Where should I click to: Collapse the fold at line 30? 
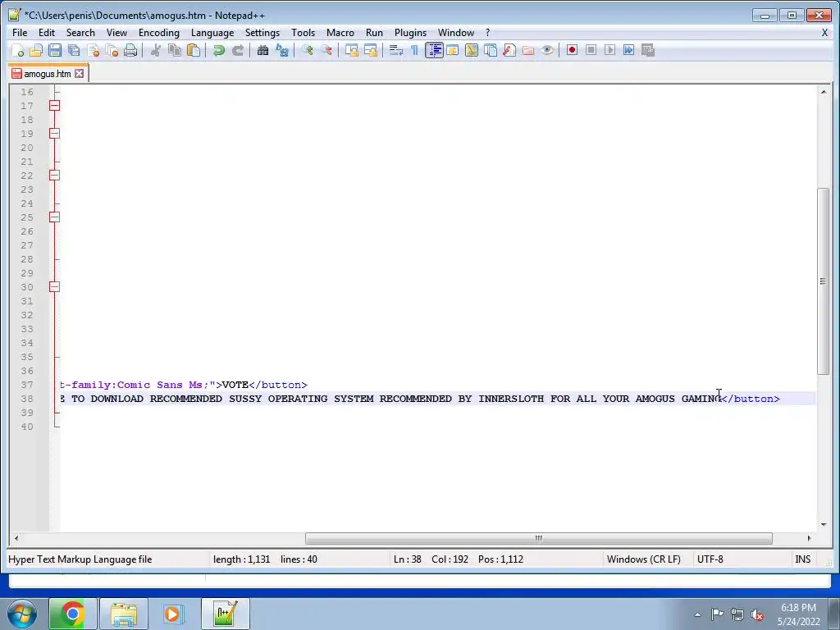click(55, 286)
